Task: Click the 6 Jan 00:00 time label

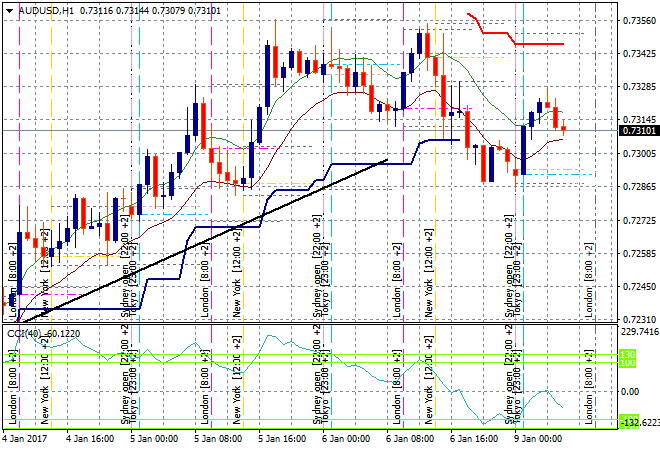Action: click(x=346, y=439)
